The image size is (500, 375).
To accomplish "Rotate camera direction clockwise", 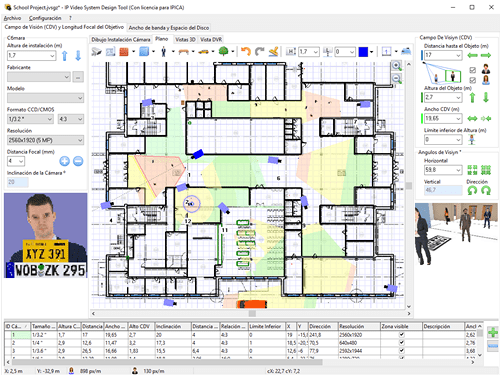I will (486, 190).
